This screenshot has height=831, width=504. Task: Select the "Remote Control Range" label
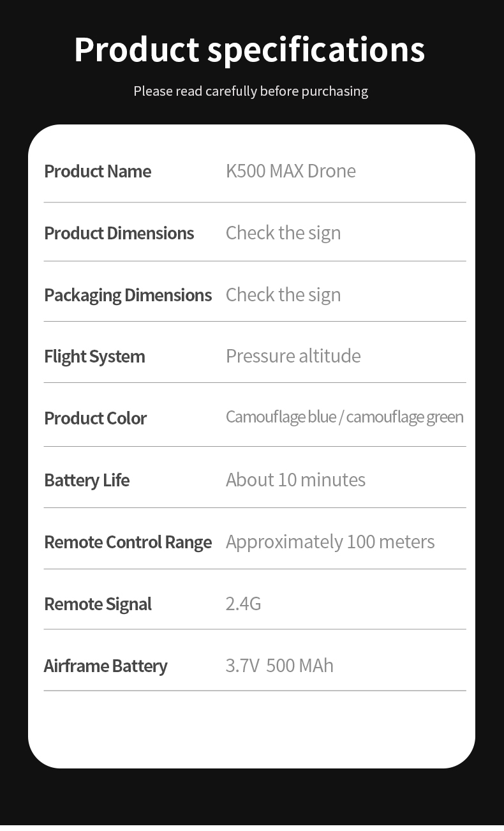point(128,542)
